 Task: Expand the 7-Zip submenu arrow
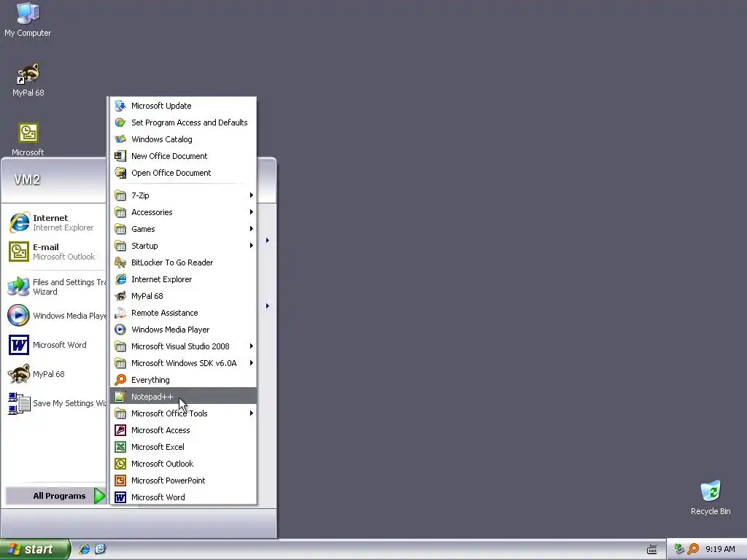pyautogui.click(x=251, y=195)
